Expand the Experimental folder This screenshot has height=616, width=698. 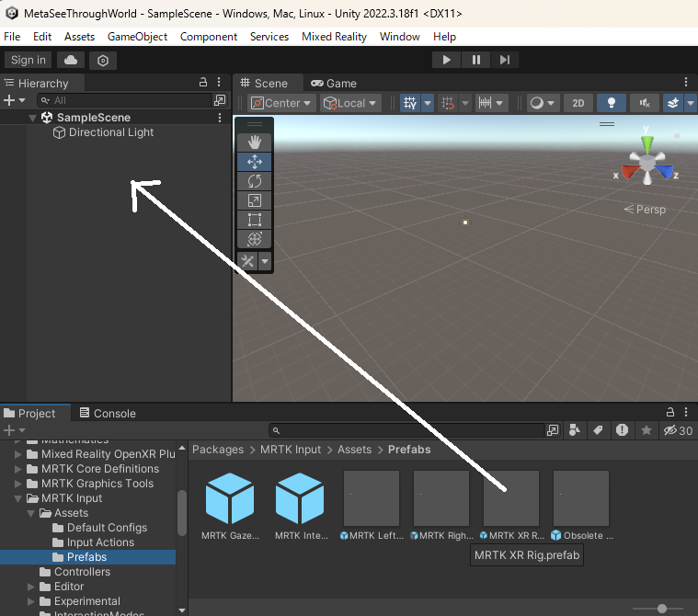(x=30, y=601)
